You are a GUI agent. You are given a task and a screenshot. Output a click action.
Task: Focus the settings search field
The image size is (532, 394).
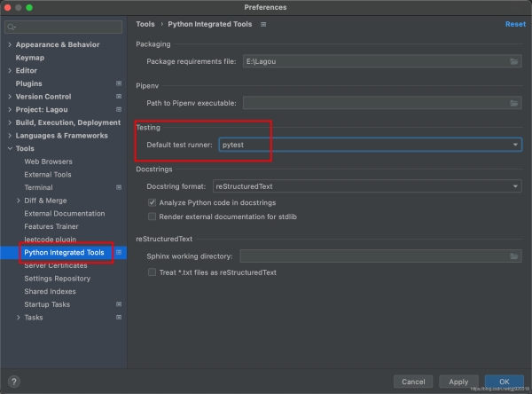(66, 27)
